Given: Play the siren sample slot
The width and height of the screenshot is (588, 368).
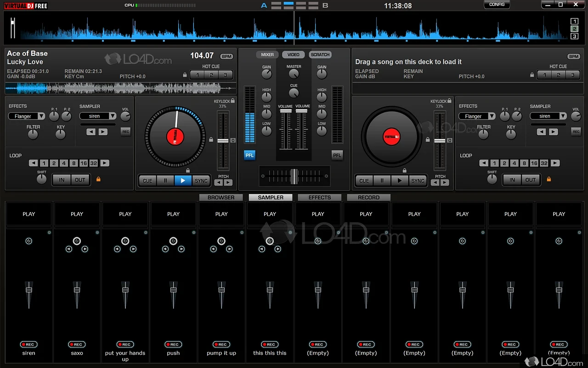Looking at the screenshot, I should click(29, 214).
